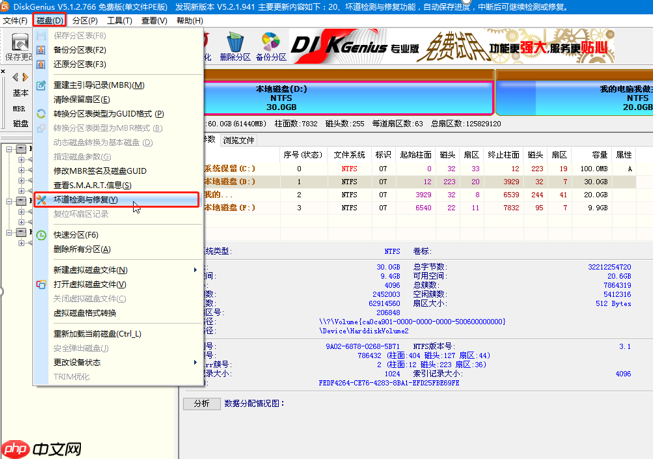Select the bottom disk drive icon in tree
The image size is (653, 459).
click(21, 232)
